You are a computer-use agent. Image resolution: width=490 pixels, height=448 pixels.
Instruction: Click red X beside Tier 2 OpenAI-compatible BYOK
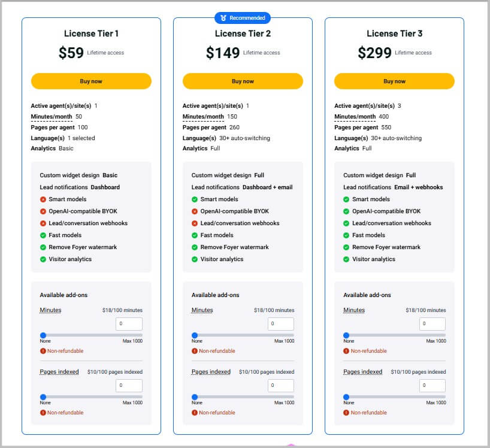click(195, 211)
